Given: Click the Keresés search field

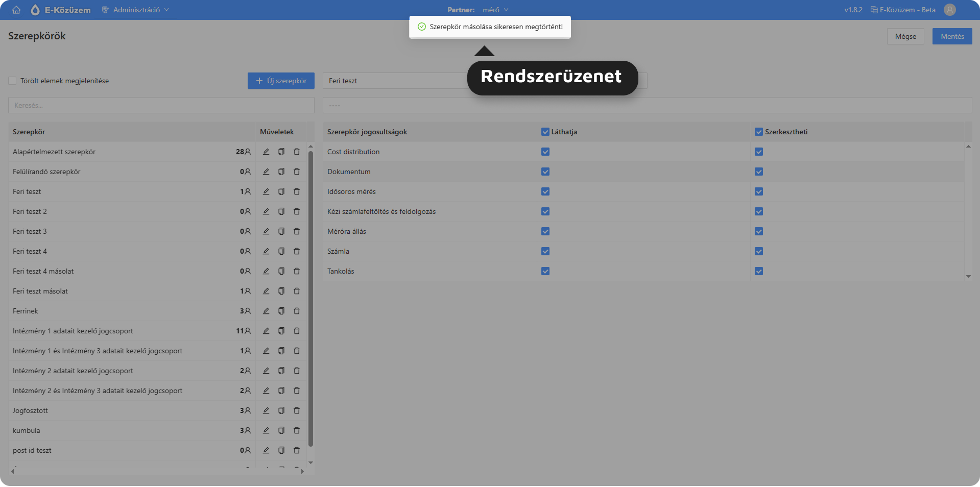Looking at the screenshot, I should click(161, 105).
